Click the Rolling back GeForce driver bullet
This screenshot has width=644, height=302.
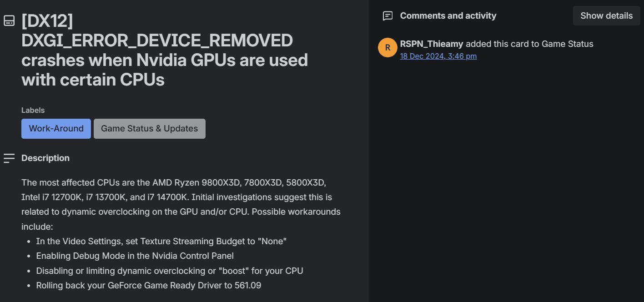pos(148,286)
